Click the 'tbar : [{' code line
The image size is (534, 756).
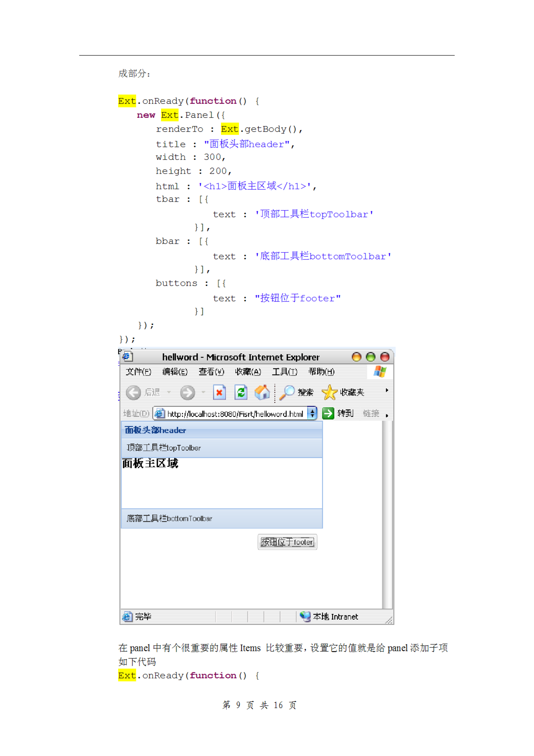[x=182, y=199]
